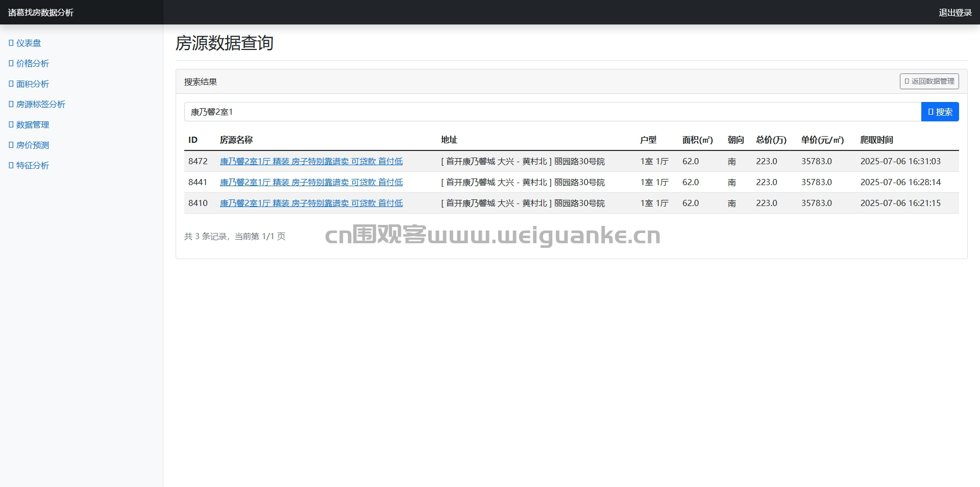Viewport: 980px width, 487px height.
Task: Click address cell in row 8441
Action: 523,183
